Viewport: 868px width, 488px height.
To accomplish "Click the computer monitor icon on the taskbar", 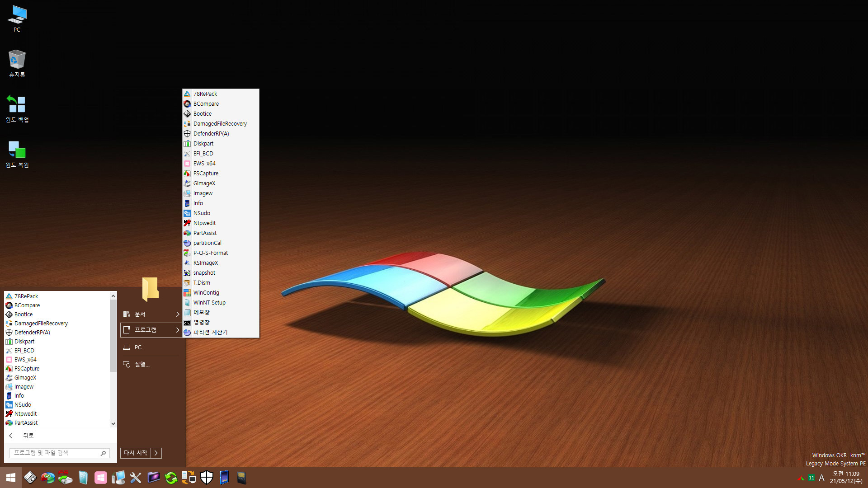I will click(x=118, y=478).
